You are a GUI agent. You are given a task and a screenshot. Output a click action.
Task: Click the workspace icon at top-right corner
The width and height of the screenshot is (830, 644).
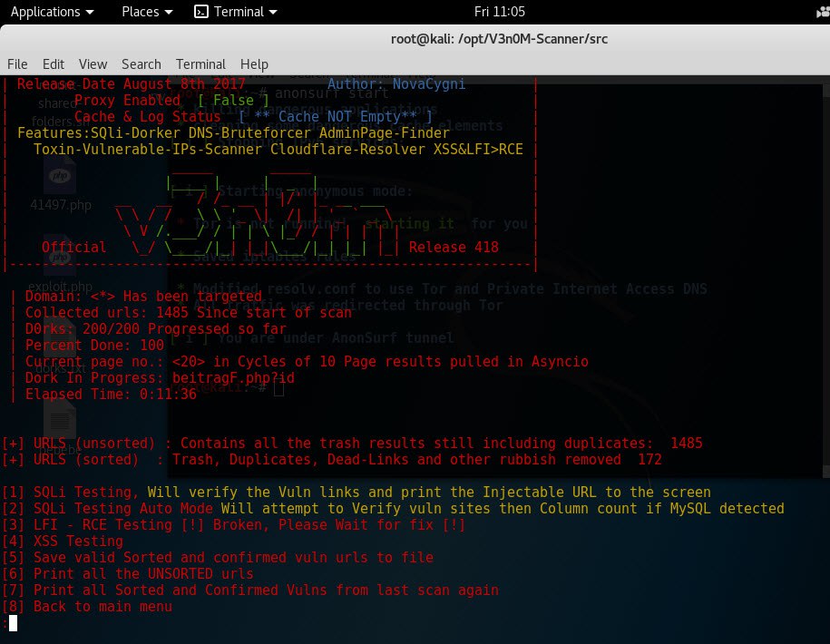820,12
